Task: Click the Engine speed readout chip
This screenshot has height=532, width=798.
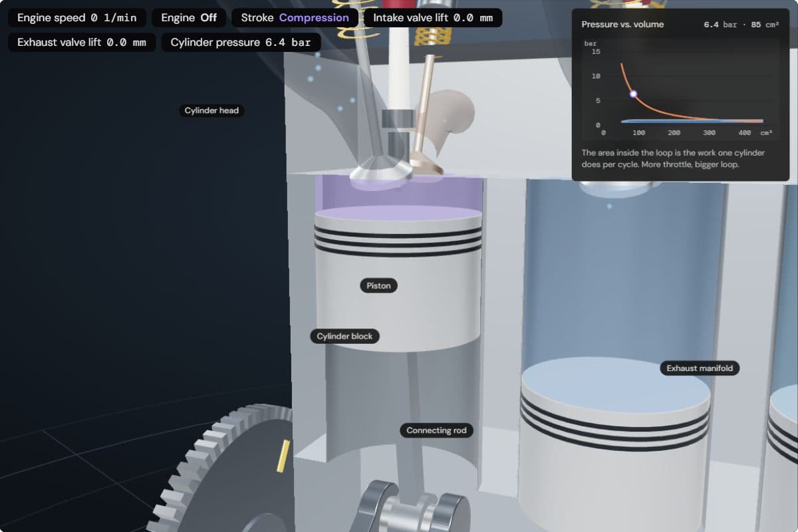Action: tap(77, 18)
